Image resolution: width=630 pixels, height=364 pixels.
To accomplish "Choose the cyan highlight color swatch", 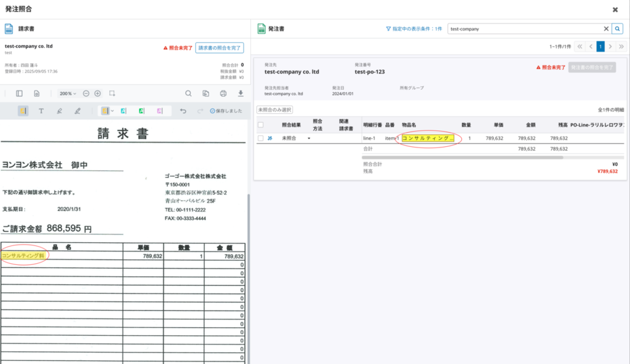I will click(x=123, y=111).
